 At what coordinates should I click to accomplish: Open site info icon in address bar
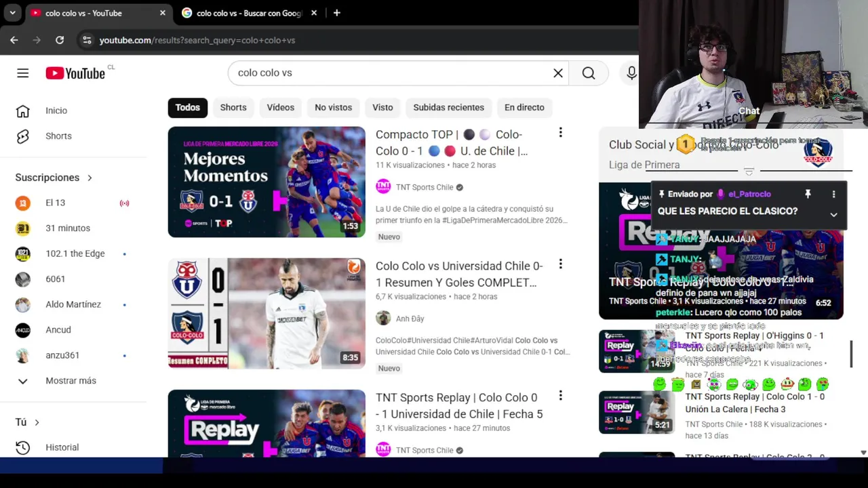[87, 40]
